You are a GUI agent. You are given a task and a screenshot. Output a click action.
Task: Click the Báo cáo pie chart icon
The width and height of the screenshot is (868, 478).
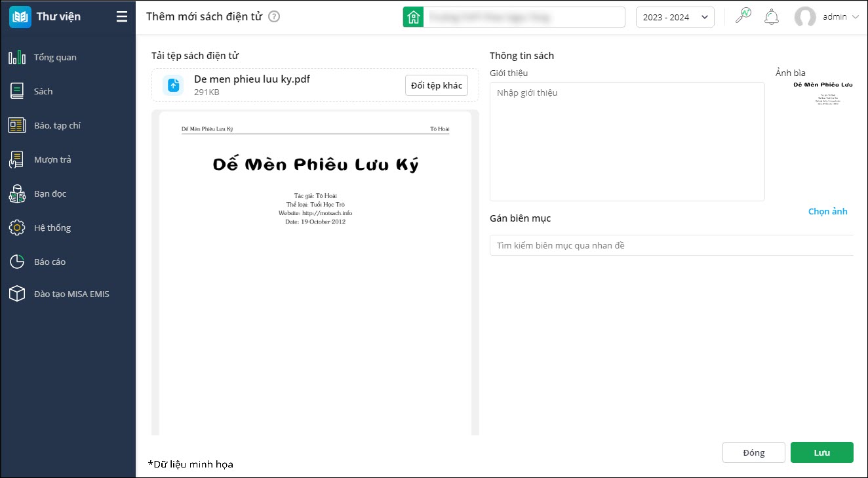point(17,262)
